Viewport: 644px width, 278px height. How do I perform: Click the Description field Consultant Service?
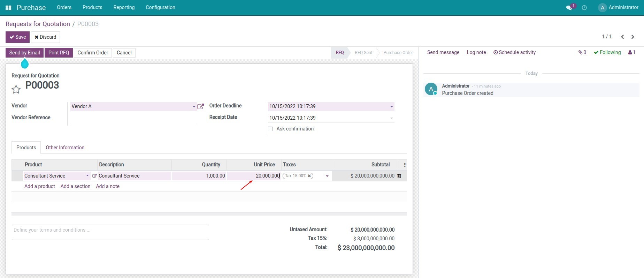click(134, 176)
